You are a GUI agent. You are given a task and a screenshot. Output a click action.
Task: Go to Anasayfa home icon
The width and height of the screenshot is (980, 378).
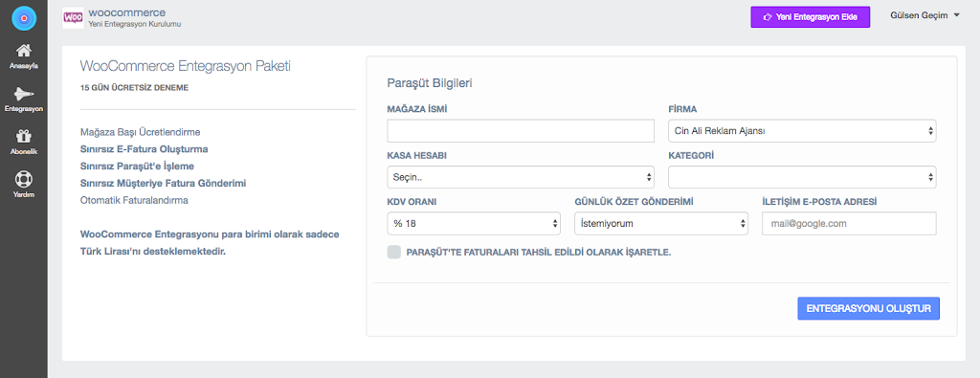24,51
